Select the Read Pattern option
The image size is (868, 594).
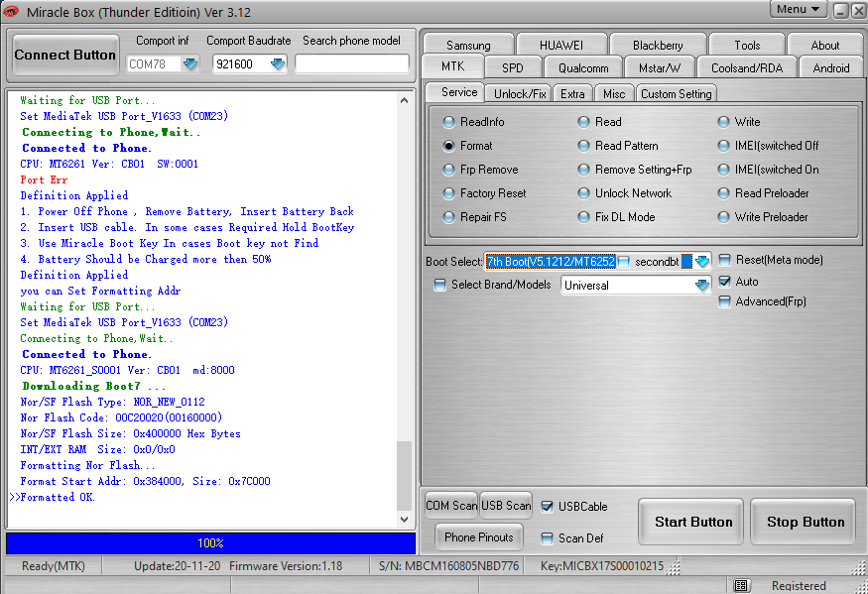tap(583, 146)
